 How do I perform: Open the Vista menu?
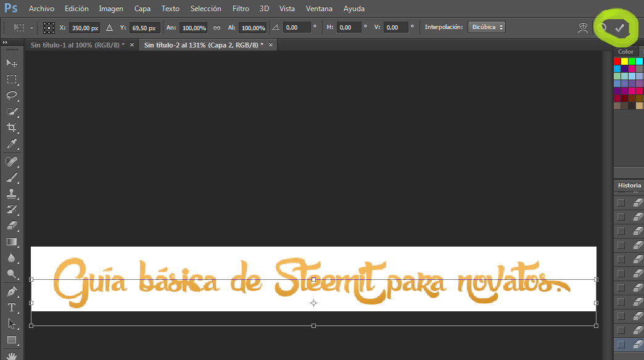[287, 8]
